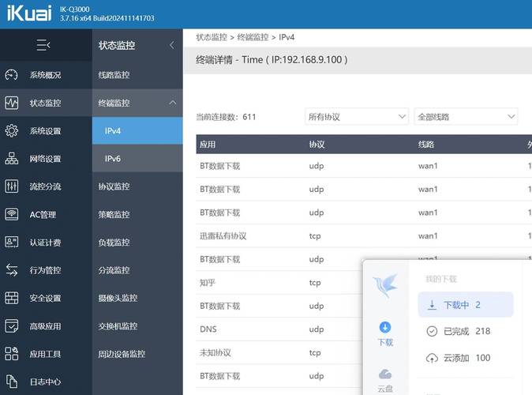This screenshot has width=532, height=395.
Task: Open 行为管控 in main menu
Action: 46,270
